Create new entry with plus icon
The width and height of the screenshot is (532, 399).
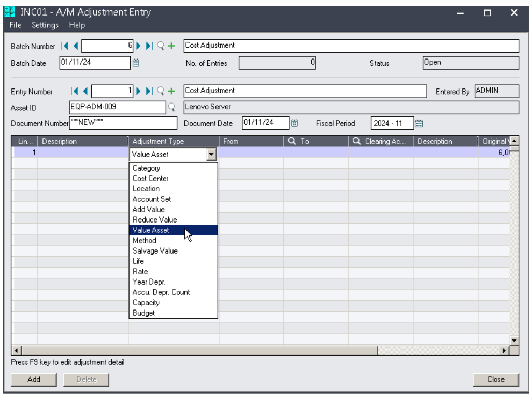(x=171, y=92)
